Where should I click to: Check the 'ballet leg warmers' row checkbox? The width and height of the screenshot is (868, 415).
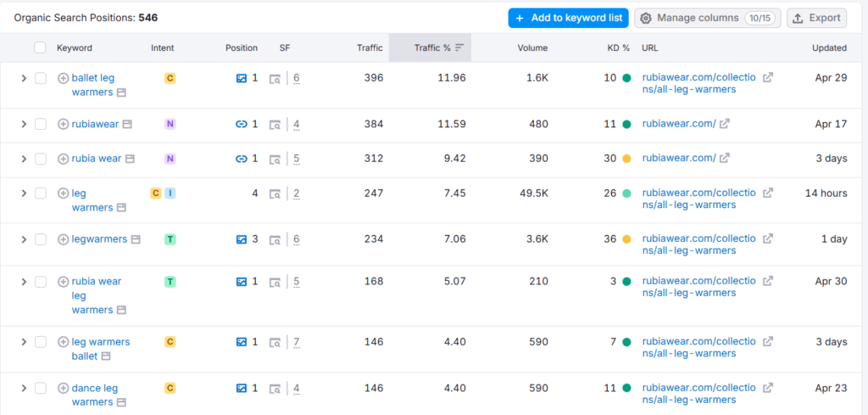41,78
